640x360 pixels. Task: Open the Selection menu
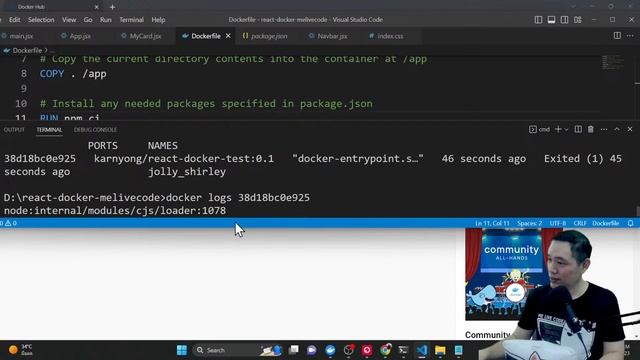click(41, 20)
